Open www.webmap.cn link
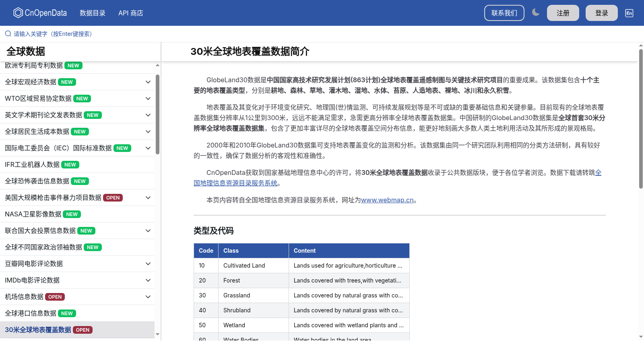Viewport: 644px width, 347px height. (387, 200)
